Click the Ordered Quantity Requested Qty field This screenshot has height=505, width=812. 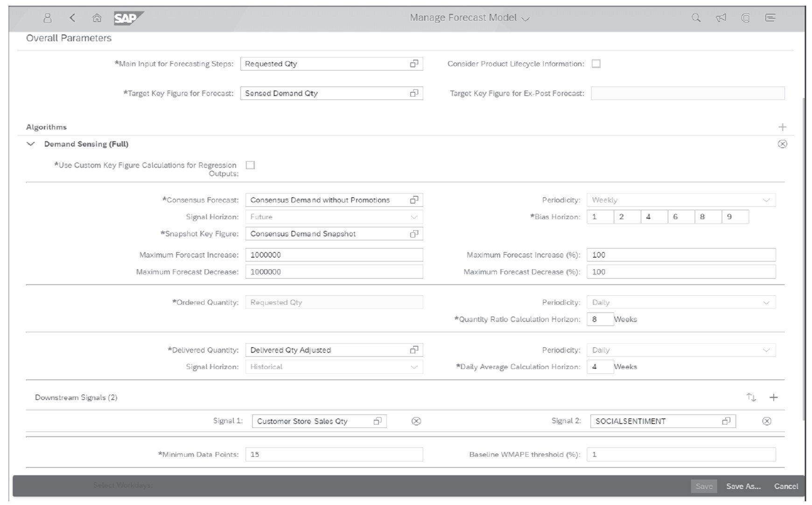point(334,302)
